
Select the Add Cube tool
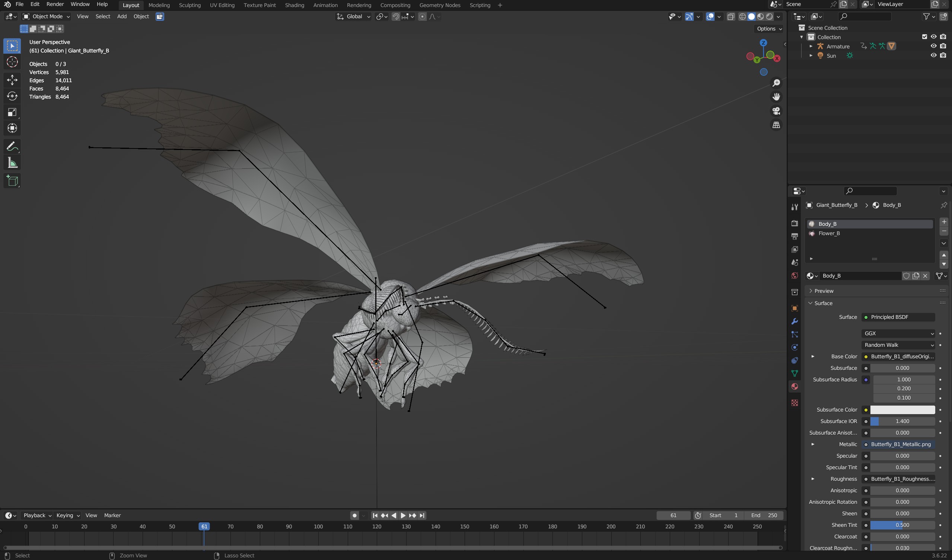tap(12, 181)
